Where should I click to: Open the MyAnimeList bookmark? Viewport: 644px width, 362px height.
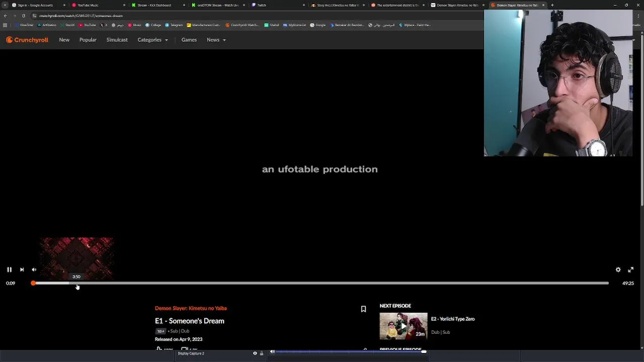point(295,25)
